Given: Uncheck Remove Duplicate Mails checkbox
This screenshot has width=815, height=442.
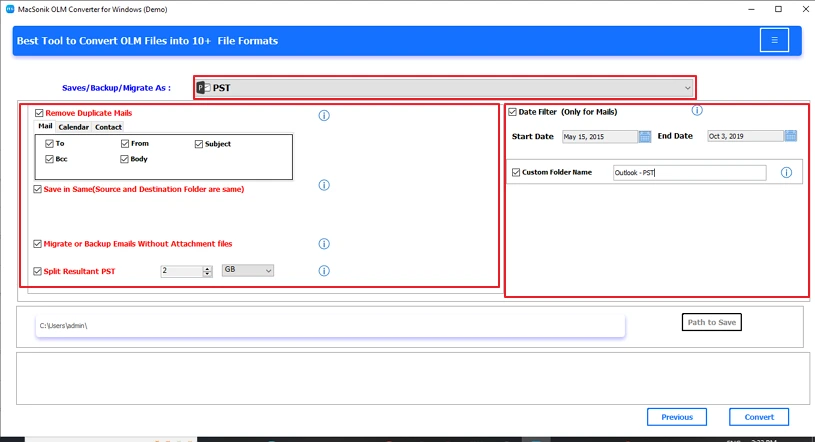Looking at the screenshot, I should 39,114.
